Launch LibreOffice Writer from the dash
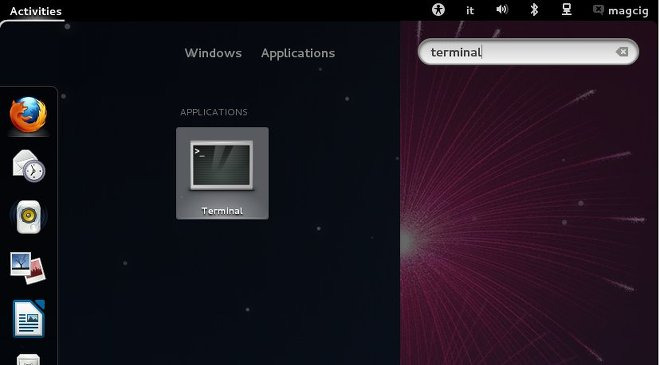The height and width of the screenshot is (365, 660). click(x=28, y=319)
